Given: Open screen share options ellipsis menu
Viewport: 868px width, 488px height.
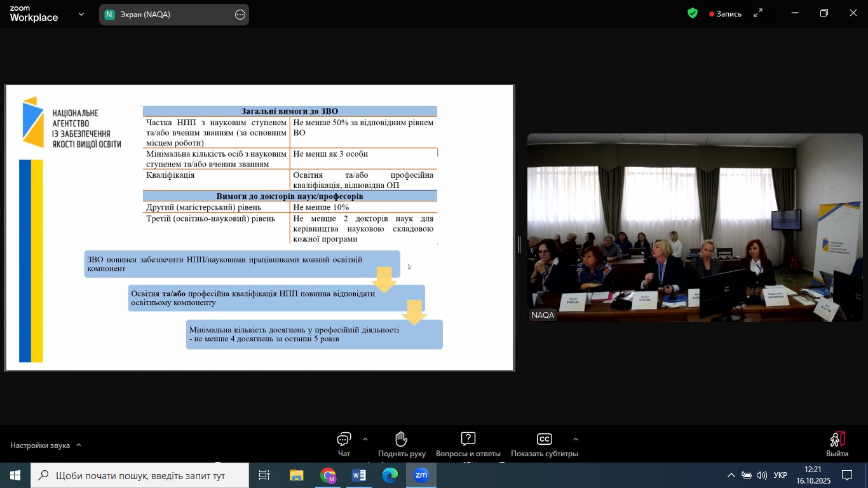Looking at the screenshot, I should [240, 15].
